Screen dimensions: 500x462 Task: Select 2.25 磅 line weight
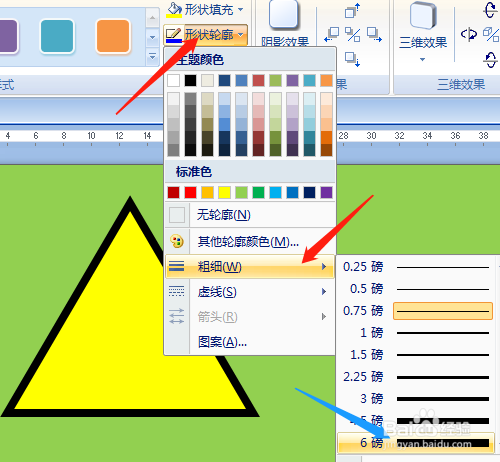coord(416,377)
